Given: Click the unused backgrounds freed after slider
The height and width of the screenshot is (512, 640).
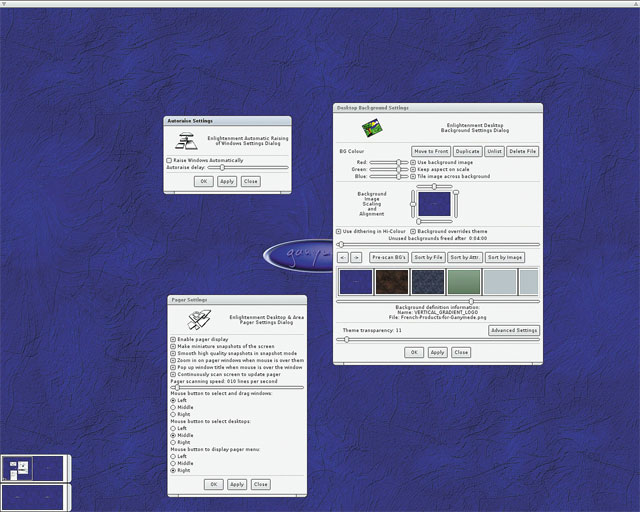Looking at the screenshot, I should point(438,245).
